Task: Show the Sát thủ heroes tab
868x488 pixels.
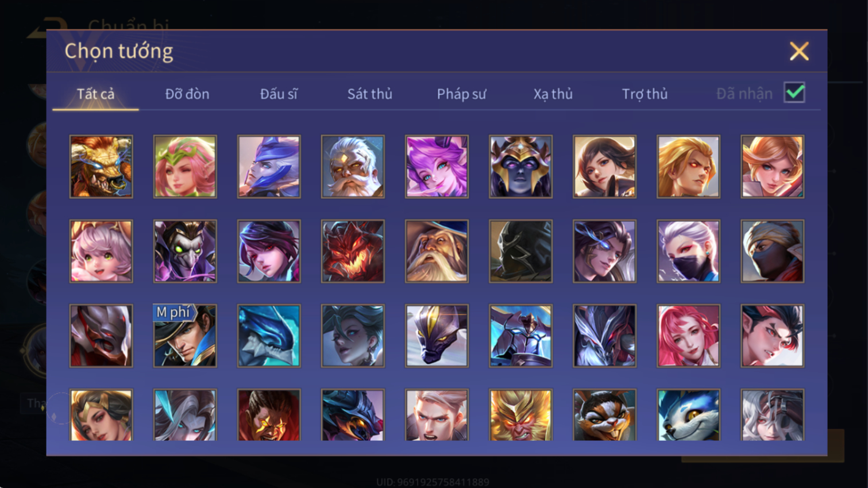Action: (369, 94)
